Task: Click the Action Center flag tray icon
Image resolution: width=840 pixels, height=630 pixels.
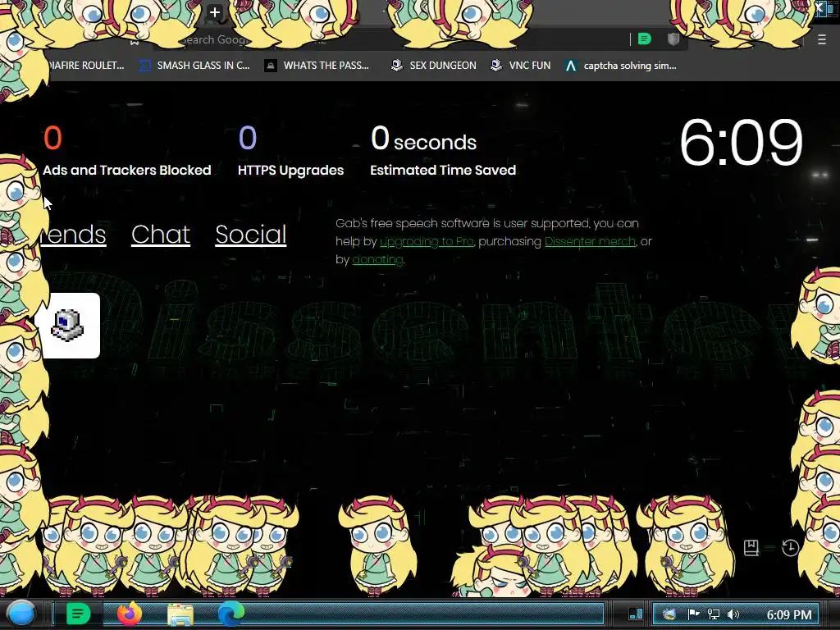Action: [693, 614]
